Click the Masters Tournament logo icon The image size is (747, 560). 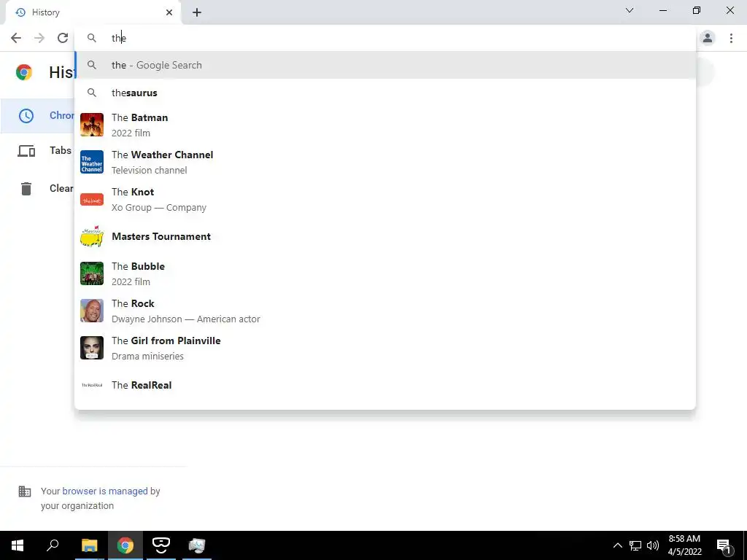click(x=92, y=236)
